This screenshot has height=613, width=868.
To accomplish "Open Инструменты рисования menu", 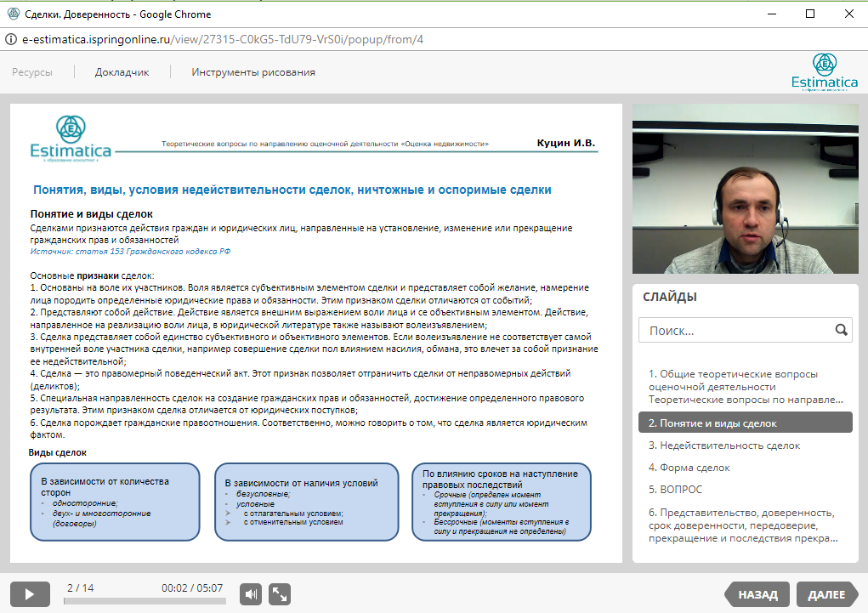I will coord(253,72).
